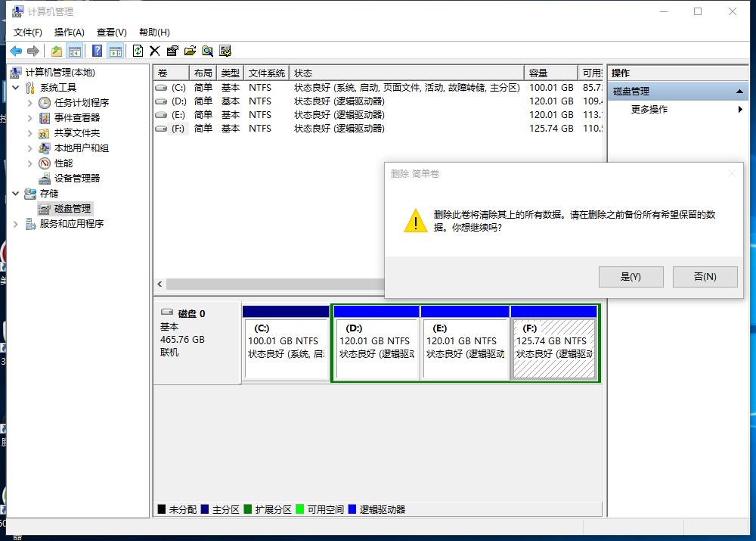This screenshot has height=541, width=756.
Task: Open the 查看(V) menu
Action: tap(111, 33)
